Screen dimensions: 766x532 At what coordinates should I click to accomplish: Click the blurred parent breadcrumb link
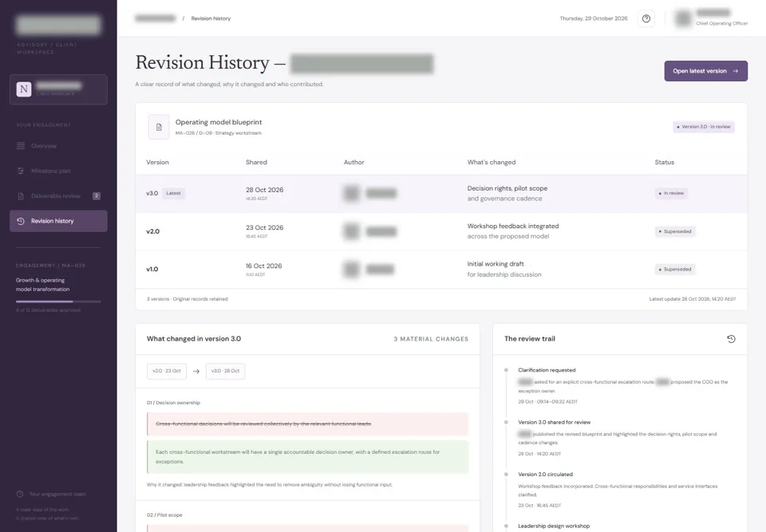pyautogui.click(x=156, y=18)
